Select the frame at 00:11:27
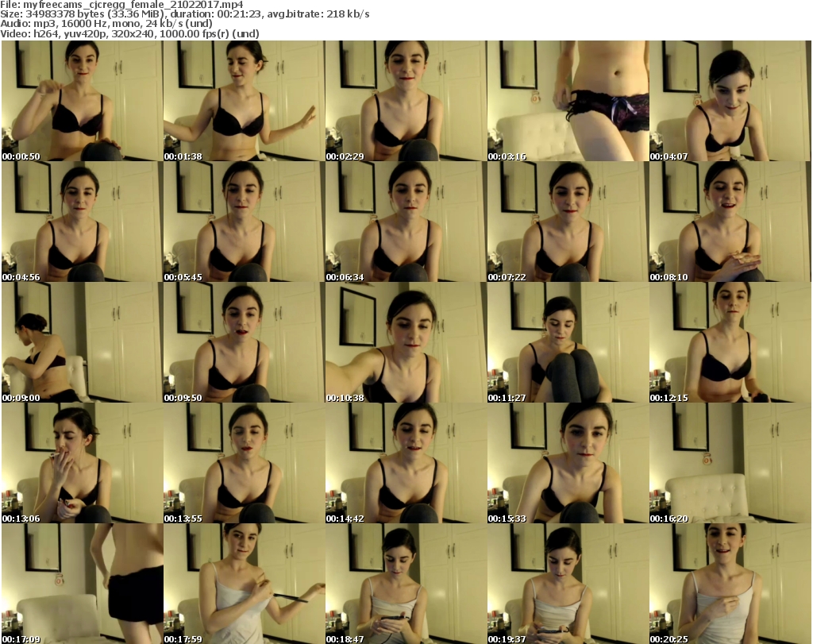The width and height of the screenshot is (813, 644). coord(568,343)
